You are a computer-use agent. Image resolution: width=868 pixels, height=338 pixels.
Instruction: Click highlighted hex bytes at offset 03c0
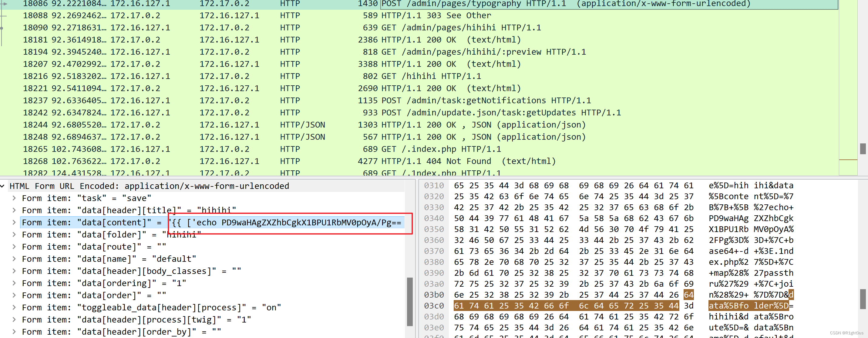point(566,306)
